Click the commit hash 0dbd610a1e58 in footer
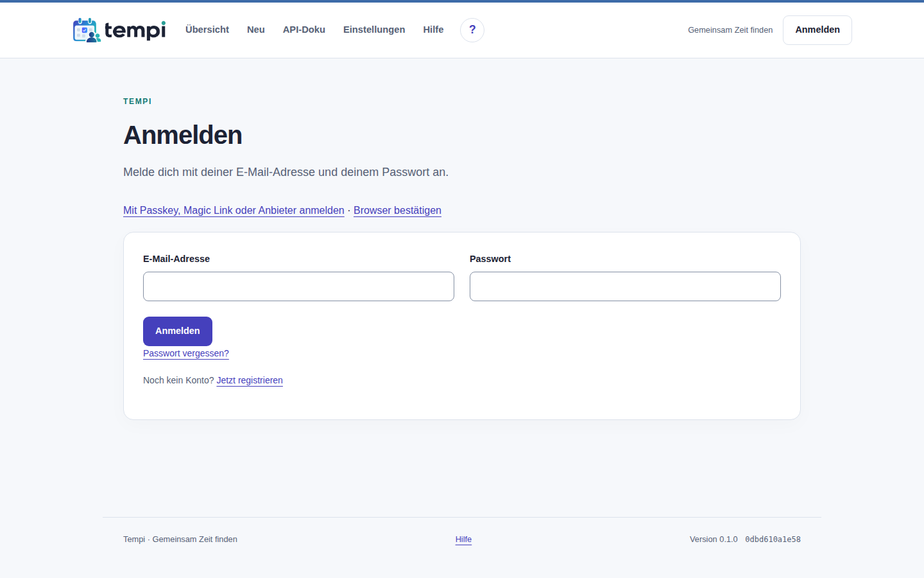 pos(773,539)
